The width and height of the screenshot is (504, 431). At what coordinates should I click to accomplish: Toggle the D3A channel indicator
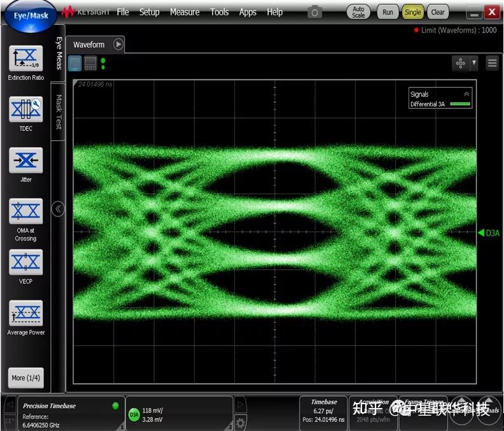tap(134, 415)
